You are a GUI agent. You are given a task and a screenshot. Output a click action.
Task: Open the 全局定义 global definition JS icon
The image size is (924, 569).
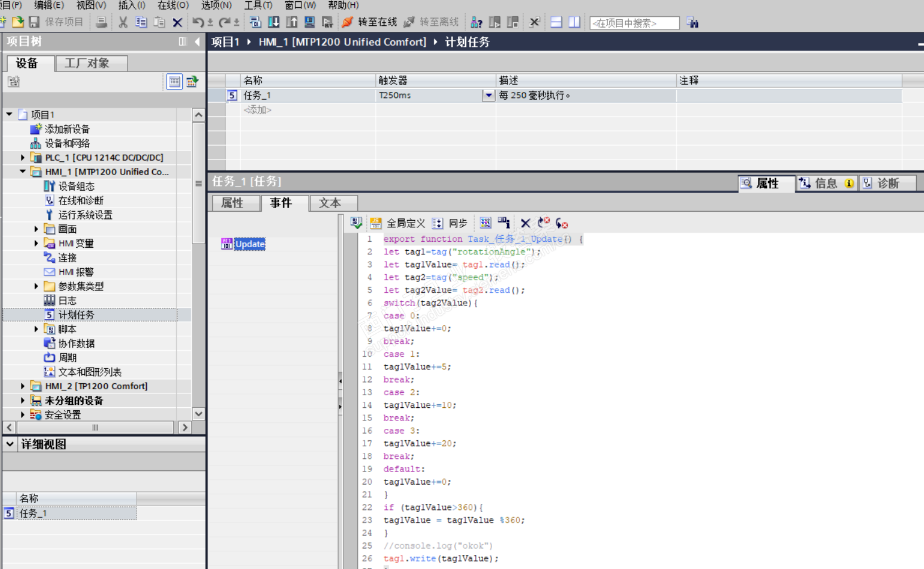[x=376, y=223]
